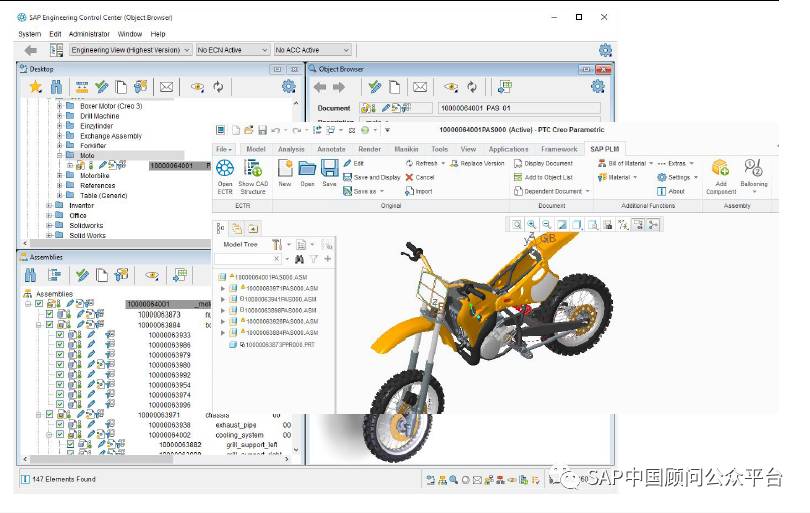Click the envelope mail icon in Desktop toolbar
810x513 pixels.
click(166, 87)
